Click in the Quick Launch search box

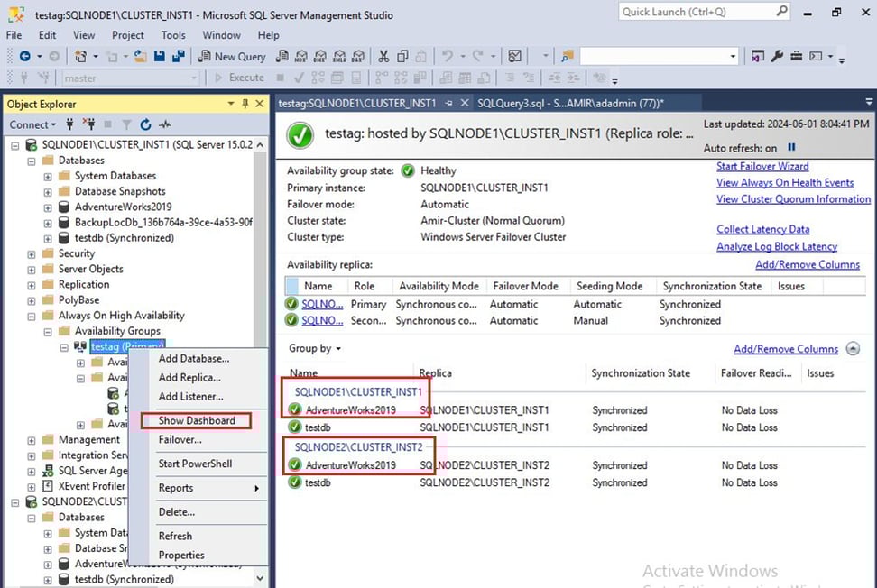686,12
